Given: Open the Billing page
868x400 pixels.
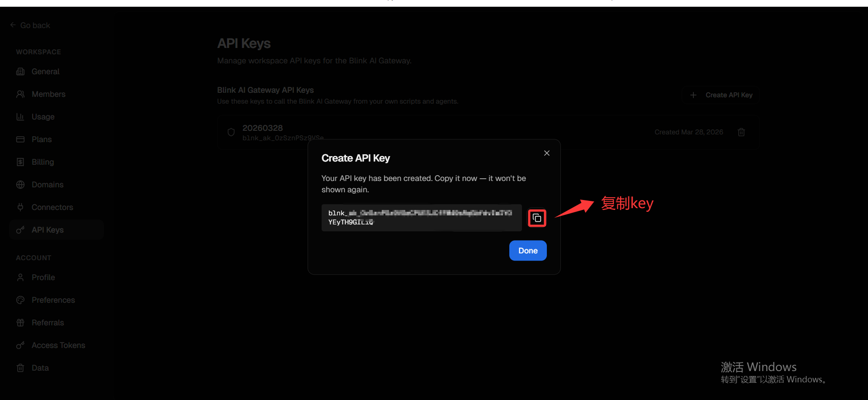Looking at the screenshot, I should (57, 162).
